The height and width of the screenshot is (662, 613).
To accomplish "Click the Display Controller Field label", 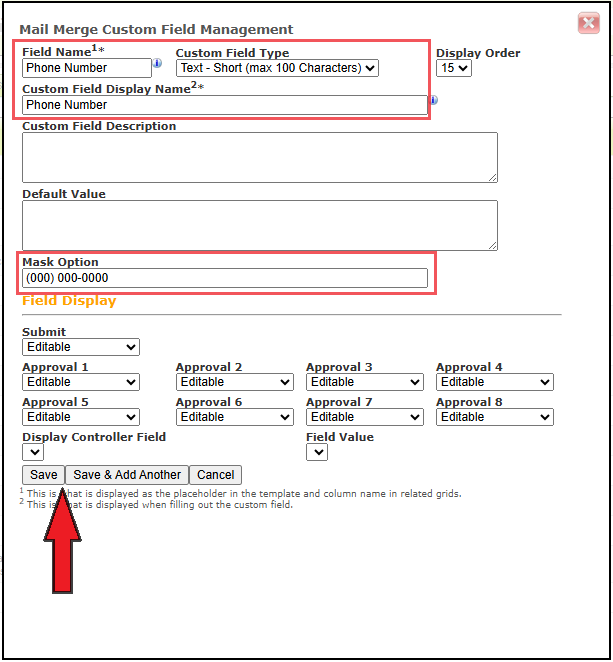I will (94, 437).
